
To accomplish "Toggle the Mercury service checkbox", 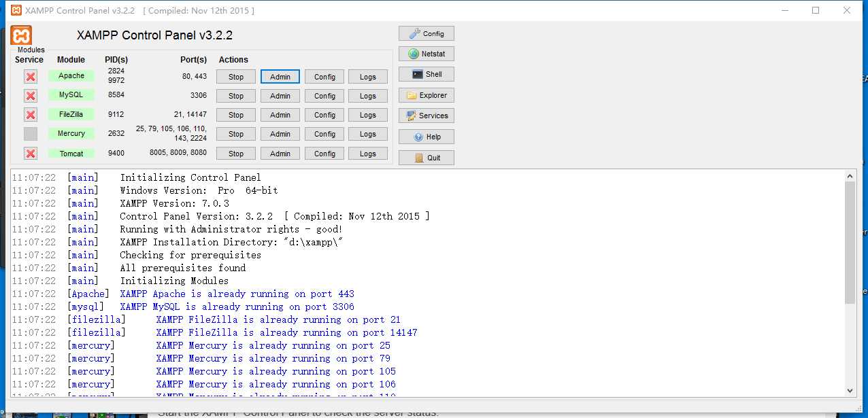I will 31,134.
